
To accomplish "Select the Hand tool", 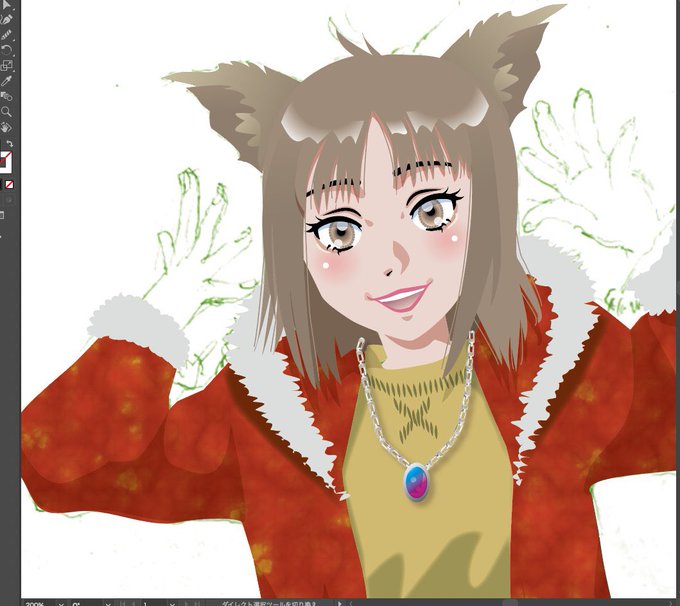I will [6, 127].
